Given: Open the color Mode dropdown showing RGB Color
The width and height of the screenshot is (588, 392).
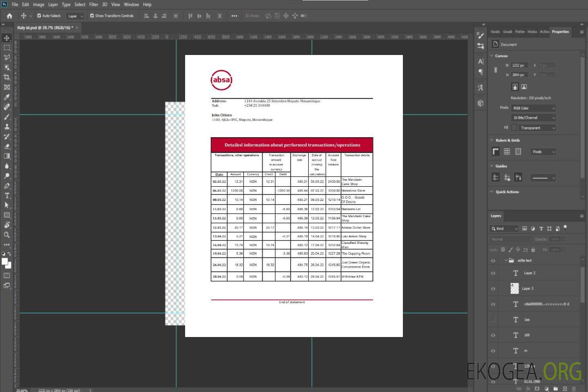Looking at the screenshot, I should (x=534, y=108).
